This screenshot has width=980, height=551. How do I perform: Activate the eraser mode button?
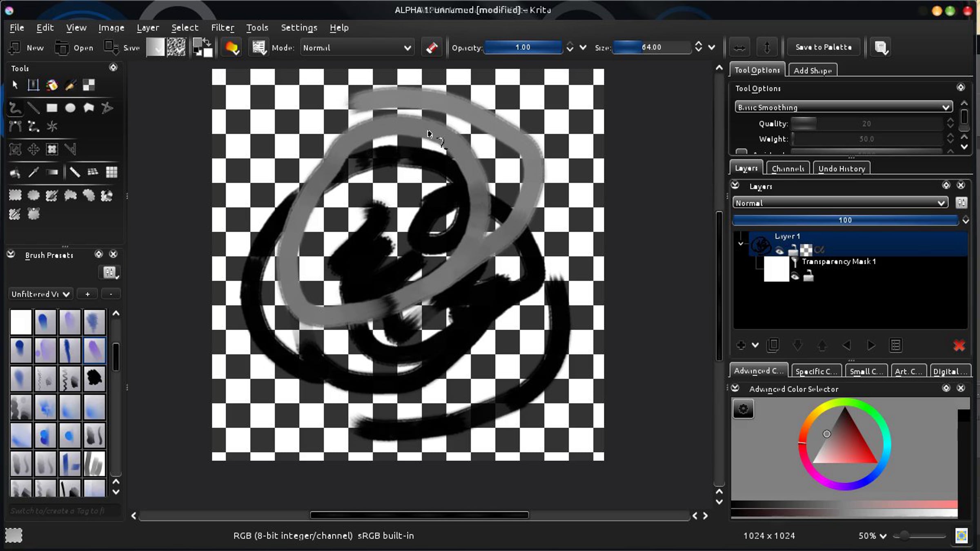[432, 48]
